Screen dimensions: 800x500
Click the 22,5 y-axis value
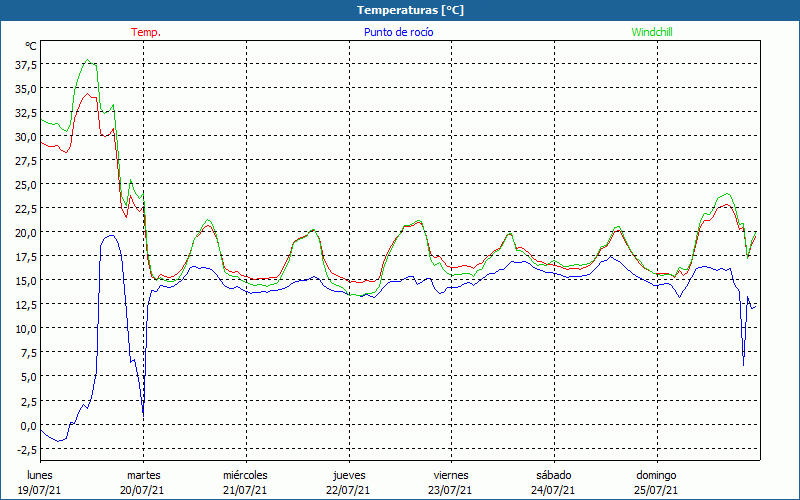pos(26,209)
